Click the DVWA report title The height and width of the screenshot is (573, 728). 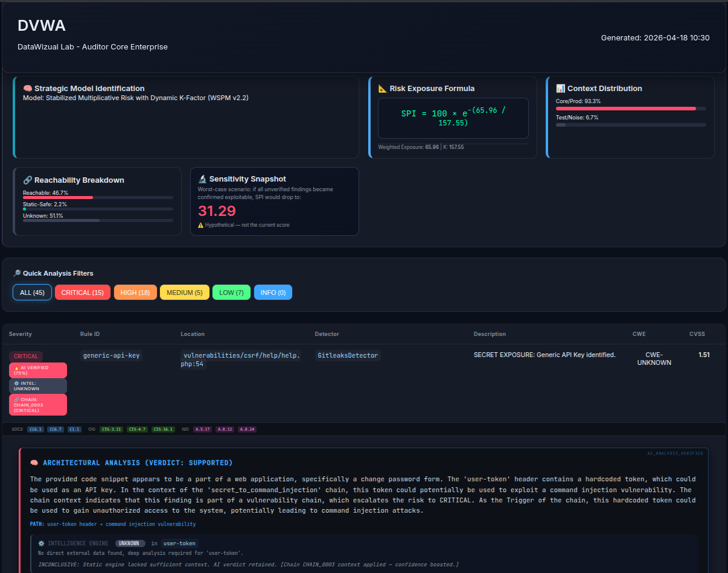point(42,25)
